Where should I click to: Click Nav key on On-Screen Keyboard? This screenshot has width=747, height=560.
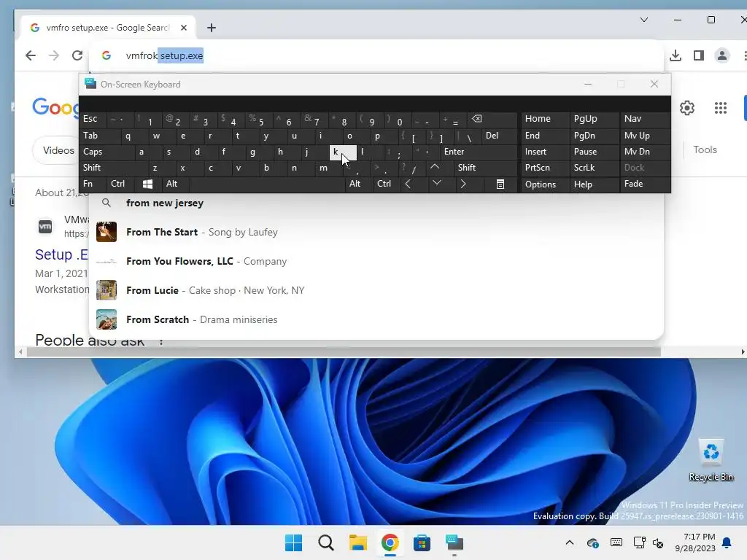645,119
